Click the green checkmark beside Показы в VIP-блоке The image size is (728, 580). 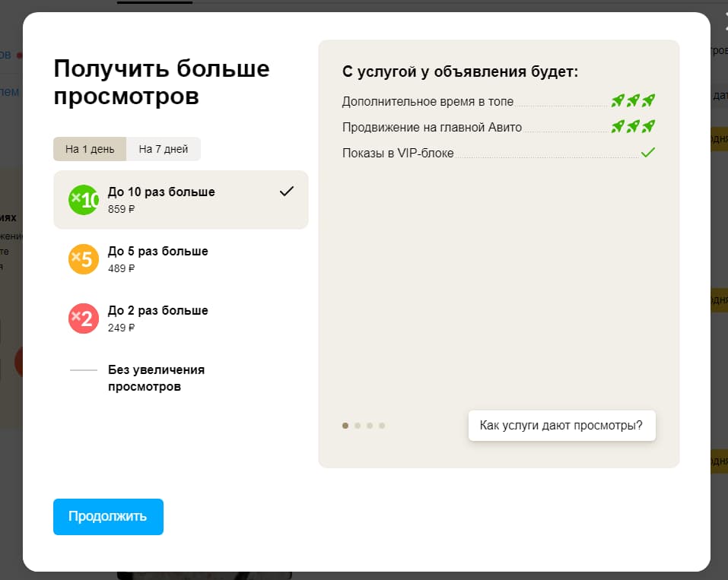coord(647,151)
